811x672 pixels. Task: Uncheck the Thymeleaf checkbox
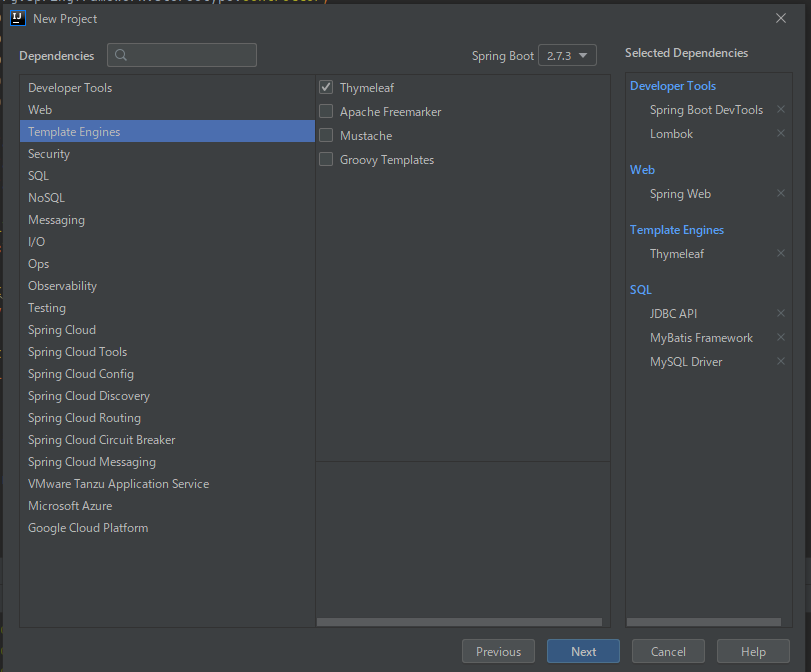326,87
